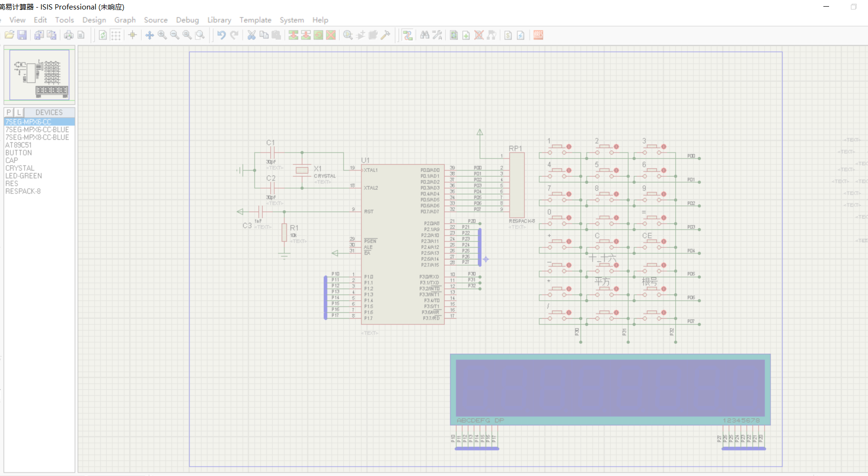
Task: Redo the last undone action
Action: click(x=234, y=35)
